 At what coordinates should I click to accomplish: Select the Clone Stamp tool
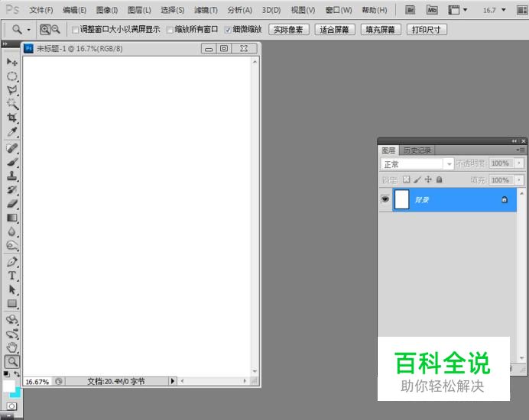pyautogui.click(x=11, y=176)
